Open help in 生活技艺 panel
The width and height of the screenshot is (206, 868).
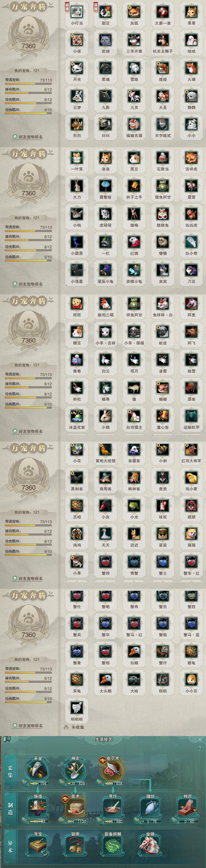pos(200,748)
